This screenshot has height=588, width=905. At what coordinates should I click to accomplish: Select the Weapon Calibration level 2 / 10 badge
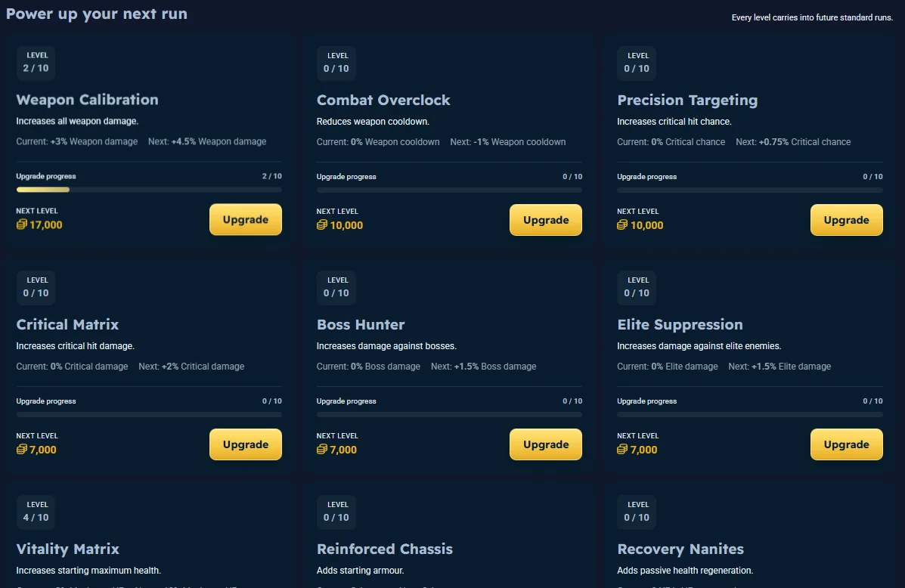36,62
